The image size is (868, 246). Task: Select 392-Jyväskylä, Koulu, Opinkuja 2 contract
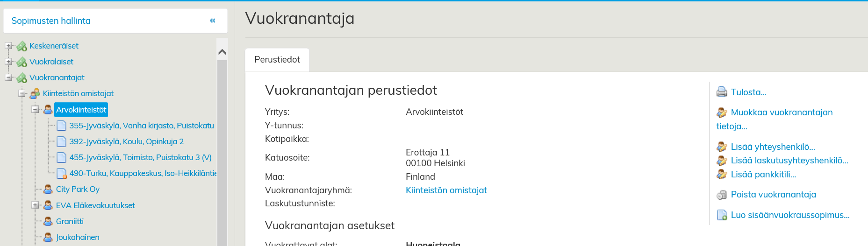click(x=126, y=141)
